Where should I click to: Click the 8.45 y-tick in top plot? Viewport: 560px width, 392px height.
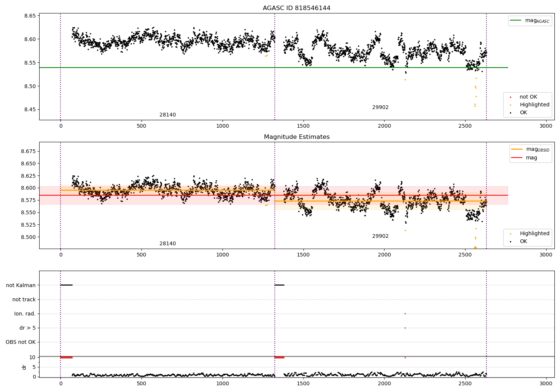pyautogui.click(x=30, y=110)
